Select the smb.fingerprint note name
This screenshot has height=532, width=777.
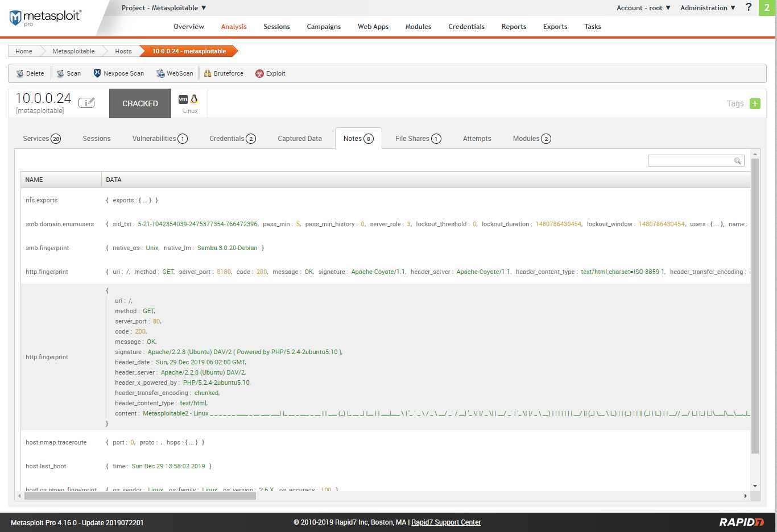[x=47, y=248]
